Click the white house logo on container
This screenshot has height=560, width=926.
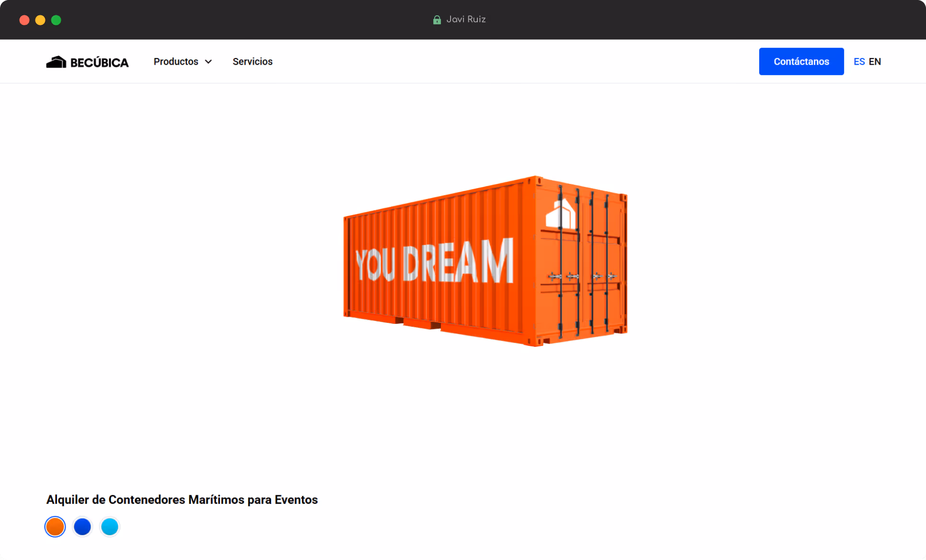560,214
